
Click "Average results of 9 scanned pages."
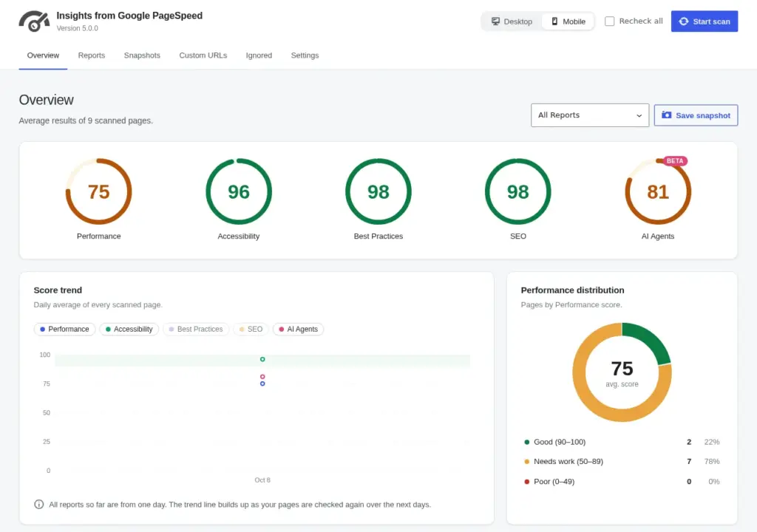click(86, 120)
